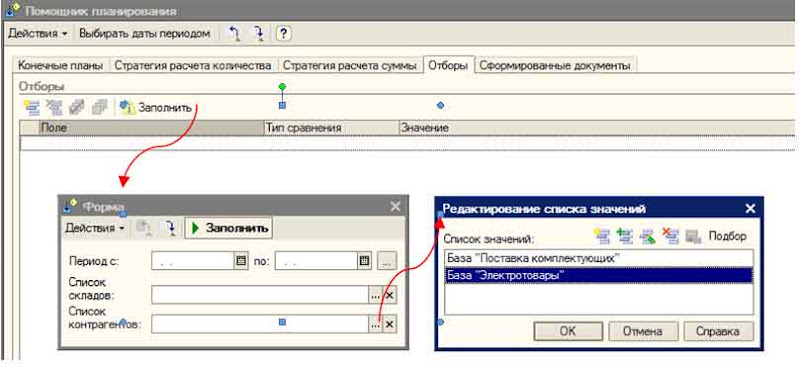The width and height of the screenshot is (800, 369).
Task: Select the Отборы tab
Action: click(x=448, y=65)
